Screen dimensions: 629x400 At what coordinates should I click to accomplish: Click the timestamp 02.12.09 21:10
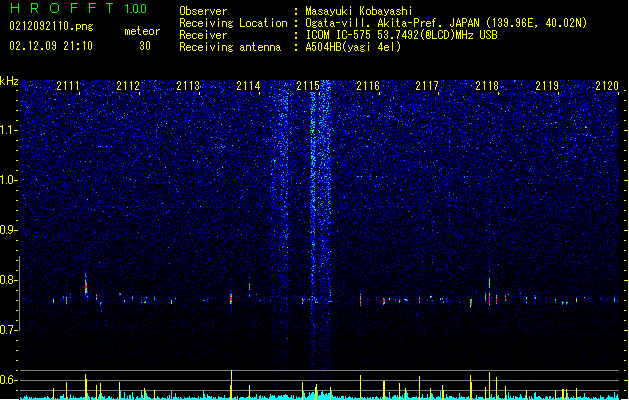click(x=51, y=46)
